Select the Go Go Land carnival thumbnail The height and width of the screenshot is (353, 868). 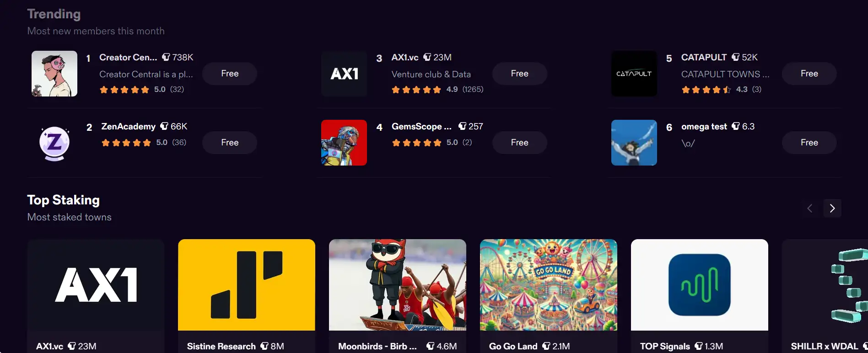point(549,285)
